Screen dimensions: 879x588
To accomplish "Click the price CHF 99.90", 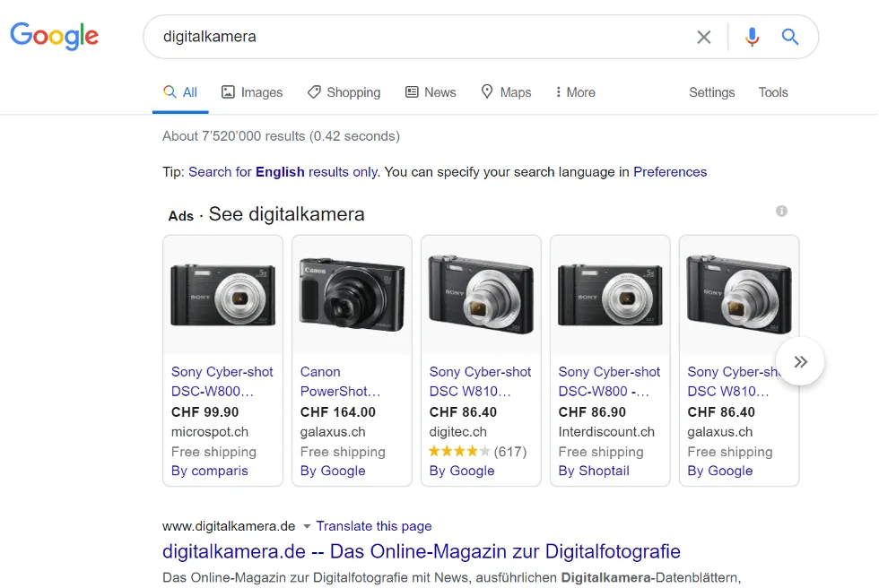I will coord(205,412).
